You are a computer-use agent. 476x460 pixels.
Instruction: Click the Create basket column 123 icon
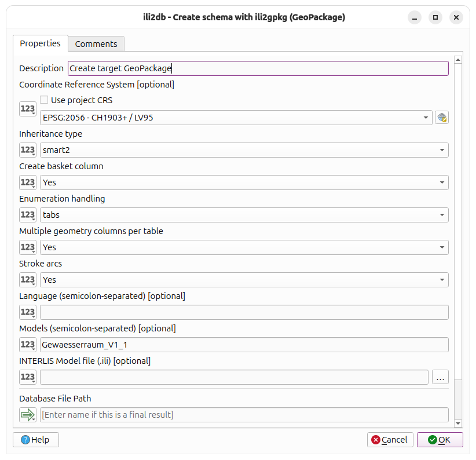28,182
